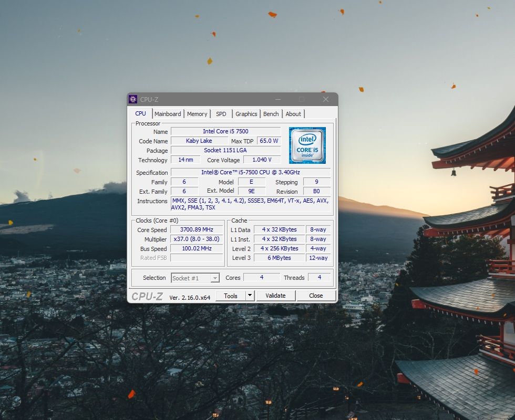Click the Close button at the bottom

(x=316, y=296)
